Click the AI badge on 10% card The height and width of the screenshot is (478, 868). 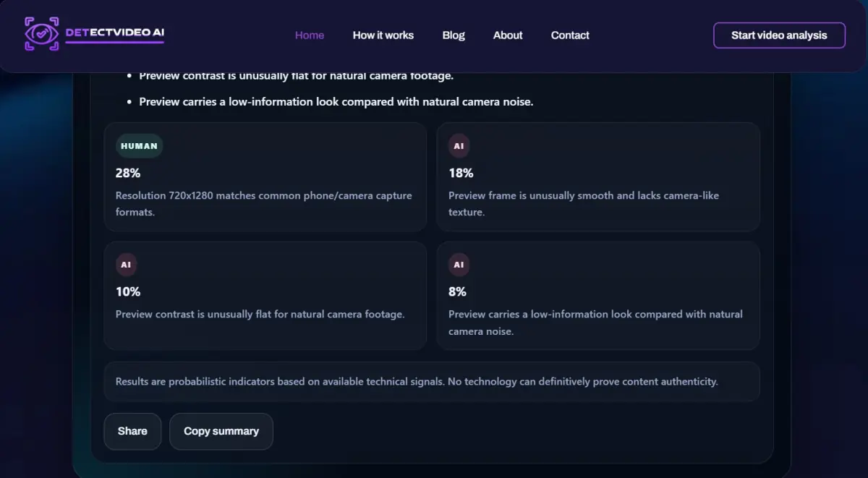(x=126, y=265)
